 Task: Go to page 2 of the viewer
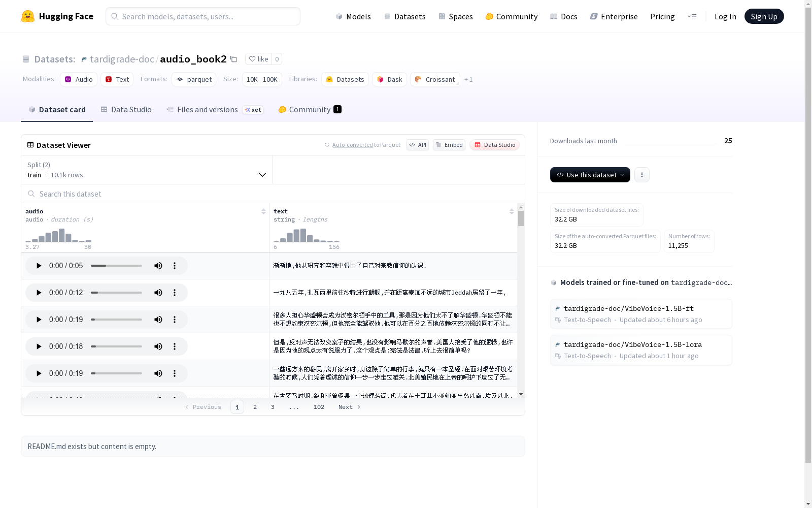(x=255, y=407)
